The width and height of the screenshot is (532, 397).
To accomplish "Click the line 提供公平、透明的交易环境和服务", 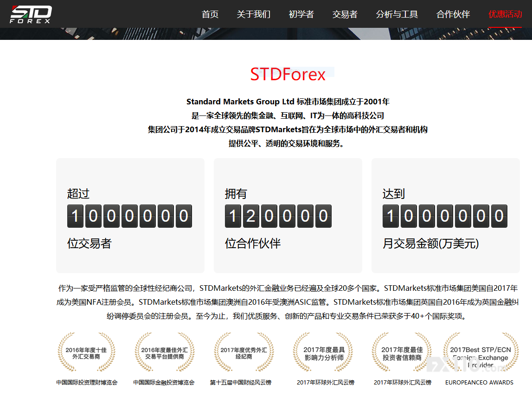I will (287, 143).
